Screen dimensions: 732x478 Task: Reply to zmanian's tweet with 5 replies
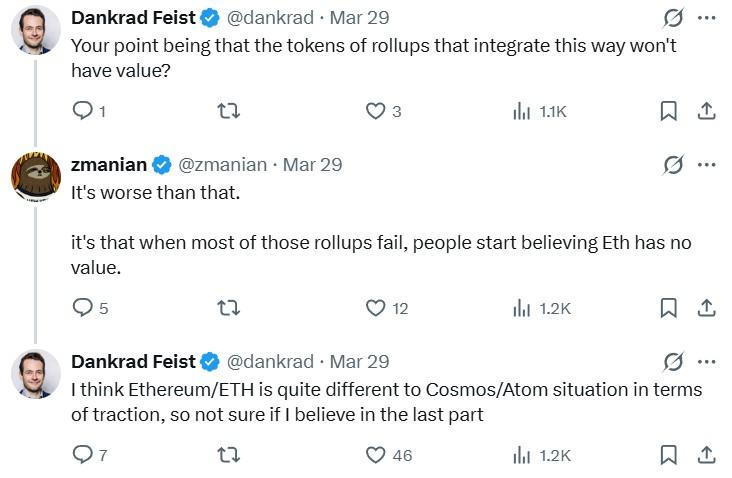[83, 308]
